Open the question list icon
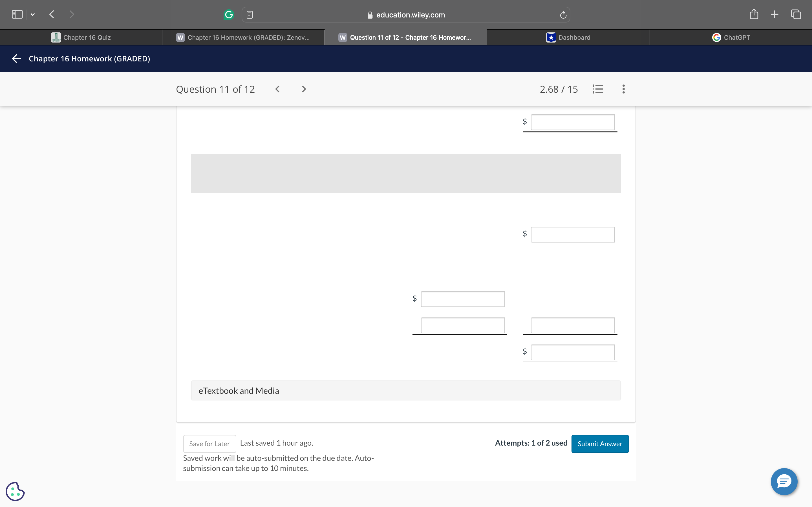 pyautogui.click(x=598, y=89)
